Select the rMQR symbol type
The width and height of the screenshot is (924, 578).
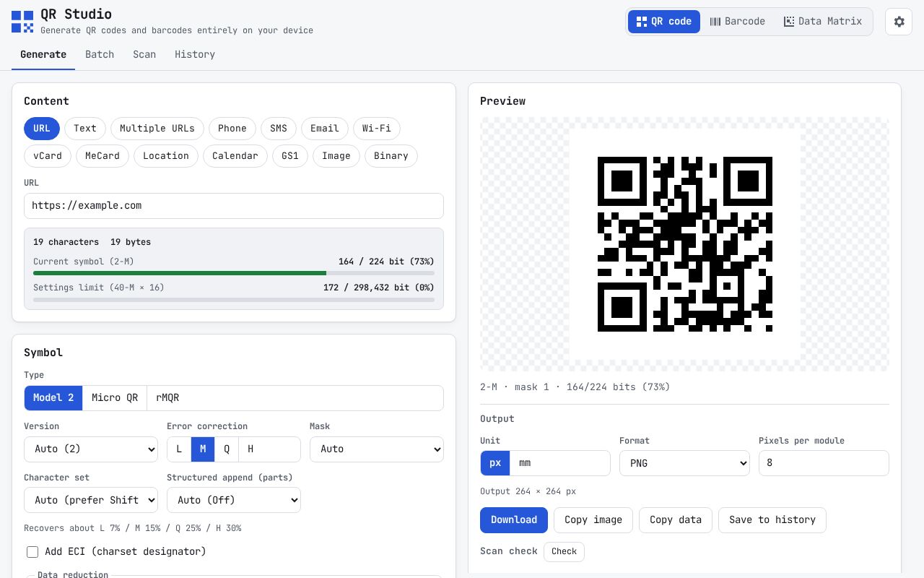[x=167, y=398]
